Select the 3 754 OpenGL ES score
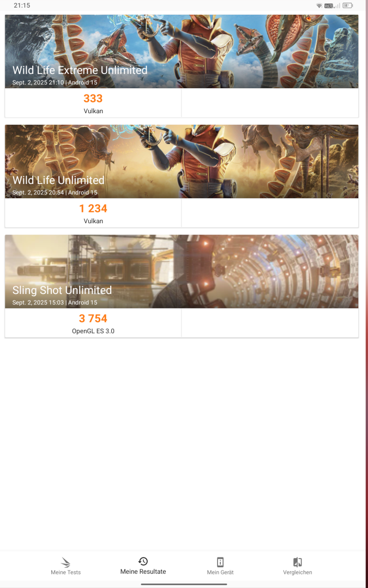Image resolution: width=368 pixels, height=588 pixels. click(x=93, y=323)
